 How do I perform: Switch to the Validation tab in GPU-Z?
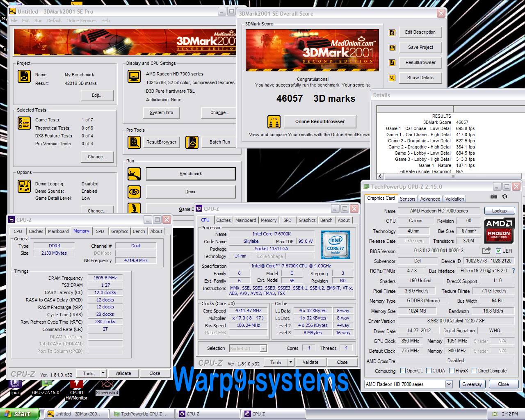tap(455, 199)
